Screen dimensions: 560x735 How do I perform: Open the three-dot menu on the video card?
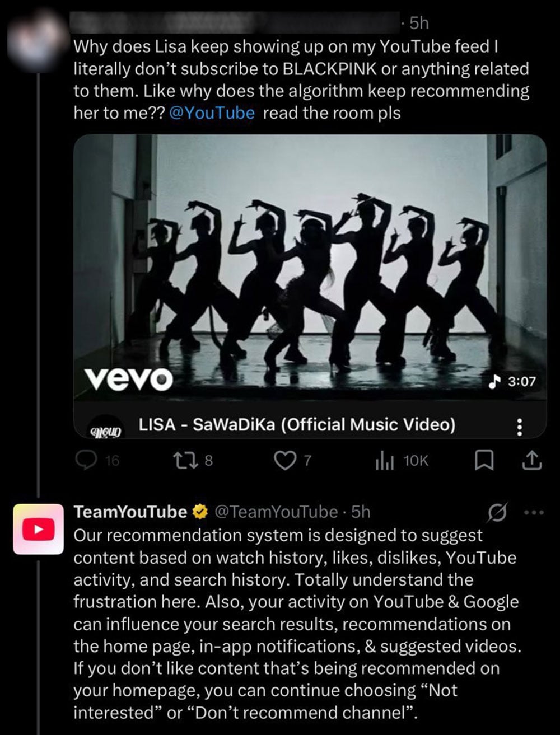519,428
